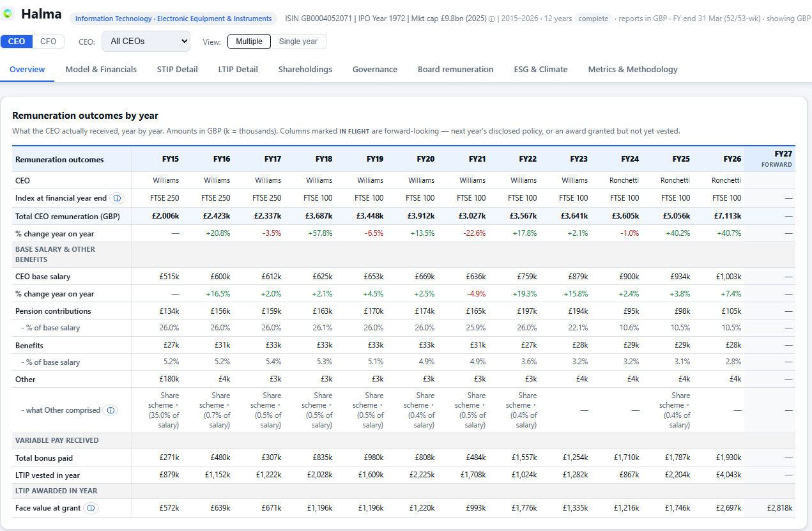
Task: Click the £2,818k face value cell
Action: [779, 508]
